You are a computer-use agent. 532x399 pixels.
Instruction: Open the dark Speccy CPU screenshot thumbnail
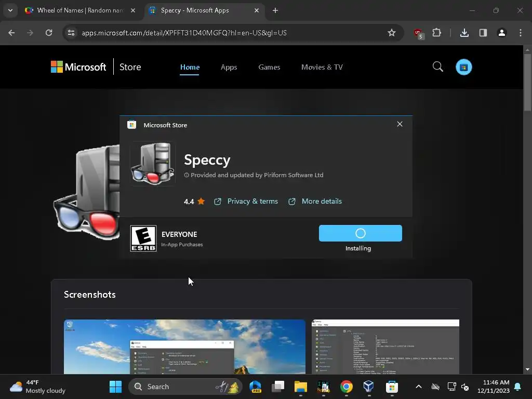coord(385,347)
